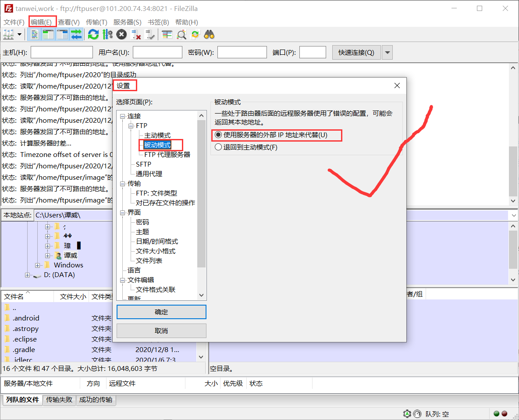Click the disconnect from server icon
Viewport: 519px width, 420px height.
tap(136, 35)
